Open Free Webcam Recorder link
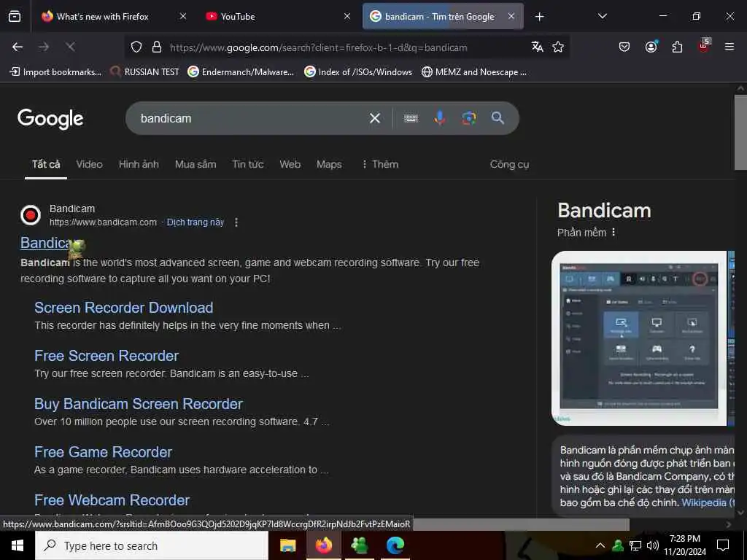This screenshot has height=560, width=747. (112, 500)
